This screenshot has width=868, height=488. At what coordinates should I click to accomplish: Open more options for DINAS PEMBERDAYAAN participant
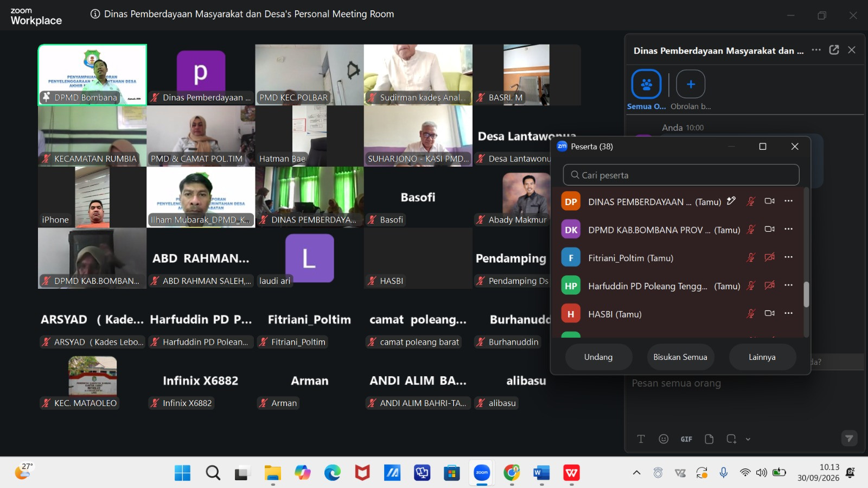tap(788, 201)
